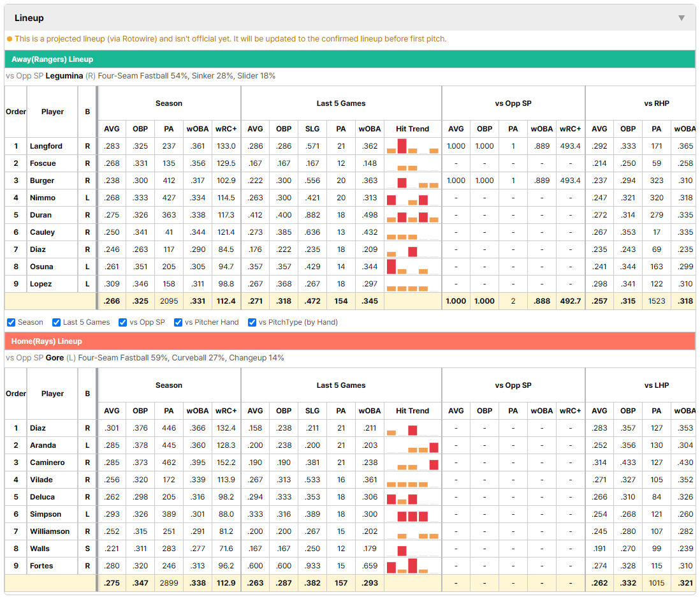Disable the vs Opp SP checkbox
The image size is (700, 599).
point(123,322)
